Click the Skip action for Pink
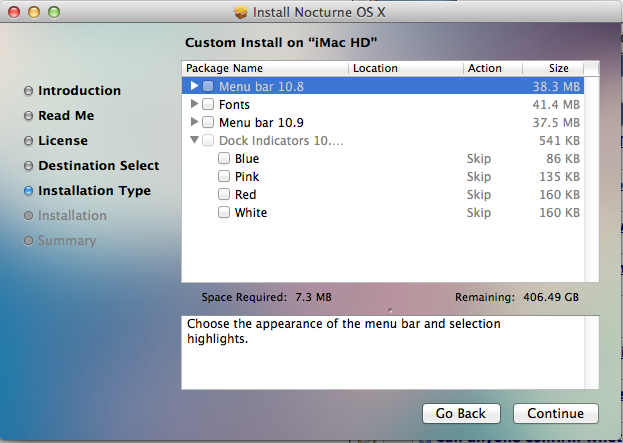623x443 pixels. 479,176
